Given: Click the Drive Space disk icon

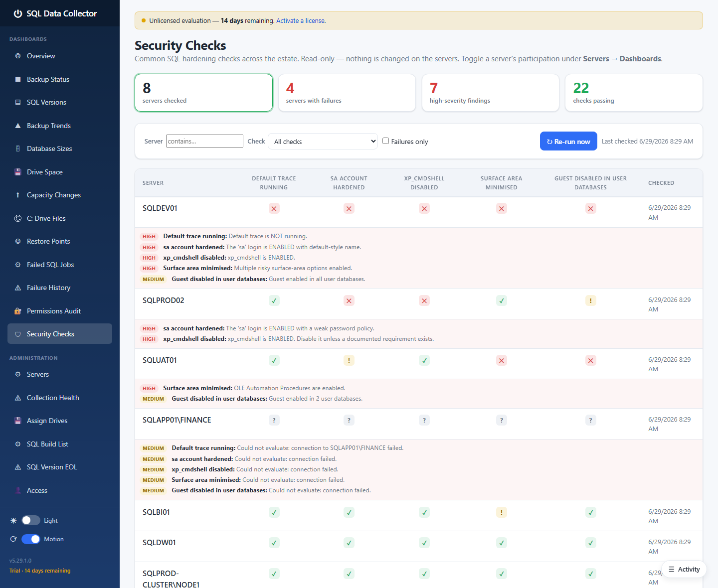Looking at the screenshot, I should click(18, 172).
